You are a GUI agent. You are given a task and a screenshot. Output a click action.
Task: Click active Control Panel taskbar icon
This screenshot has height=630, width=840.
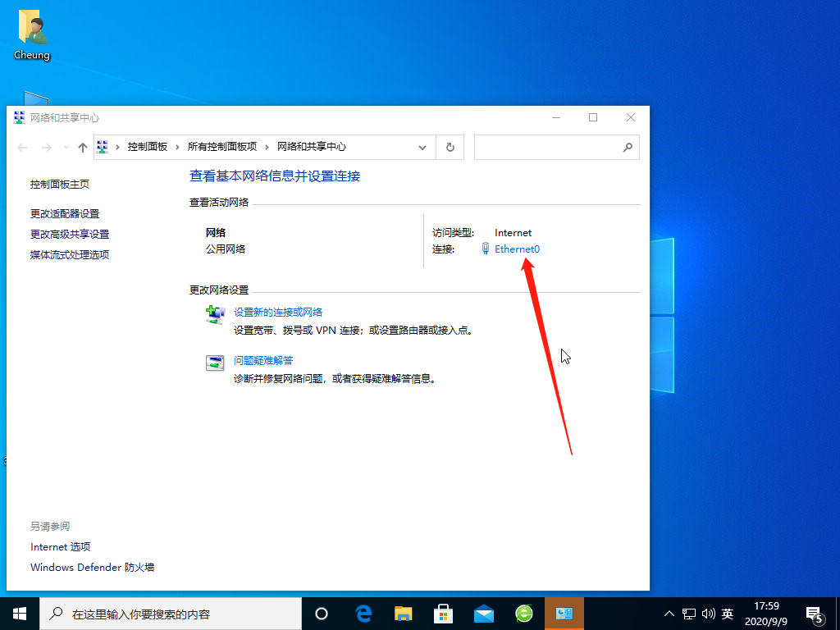coord(564,614)
